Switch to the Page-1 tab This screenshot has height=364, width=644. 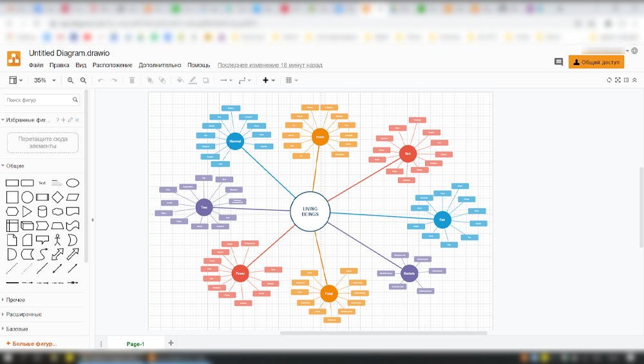(x=135, y=344)
